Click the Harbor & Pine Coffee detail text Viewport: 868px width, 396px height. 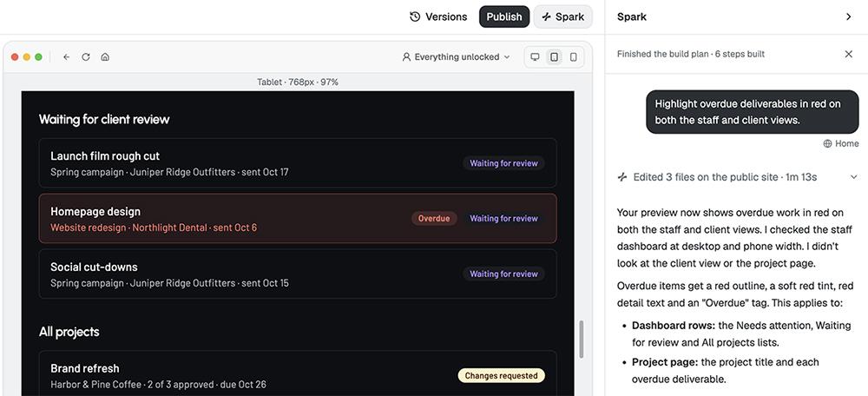click(x=158, y=385)
